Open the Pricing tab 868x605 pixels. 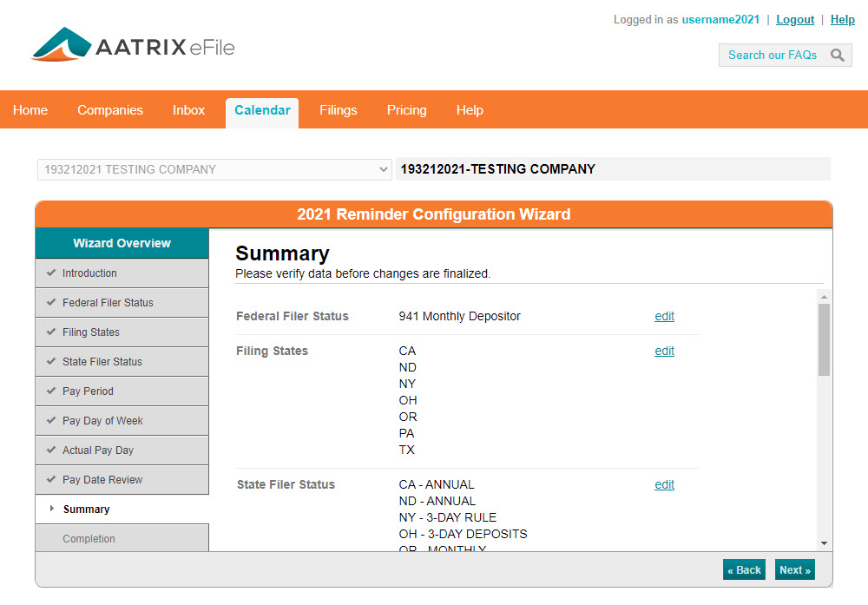406,110
